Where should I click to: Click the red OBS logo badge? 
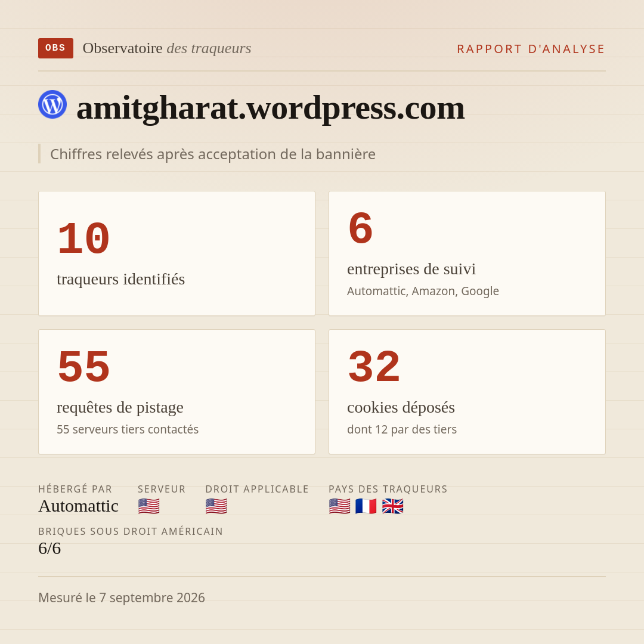tap(56, 48)
